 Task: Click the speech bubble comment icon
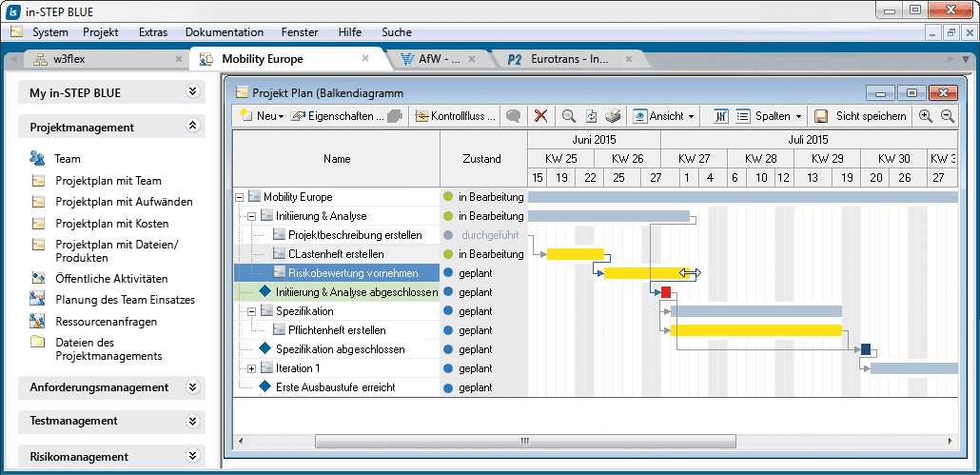(513, 116)
